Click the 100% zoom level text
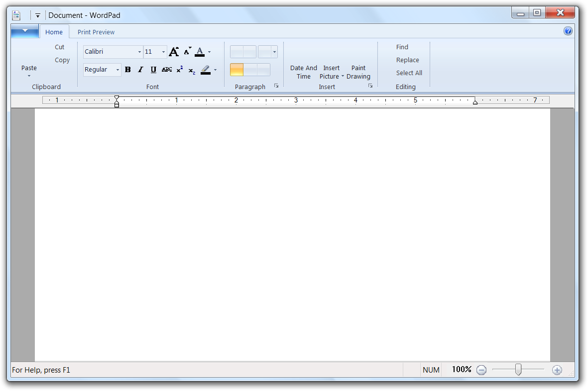 [x=461, y=370]
